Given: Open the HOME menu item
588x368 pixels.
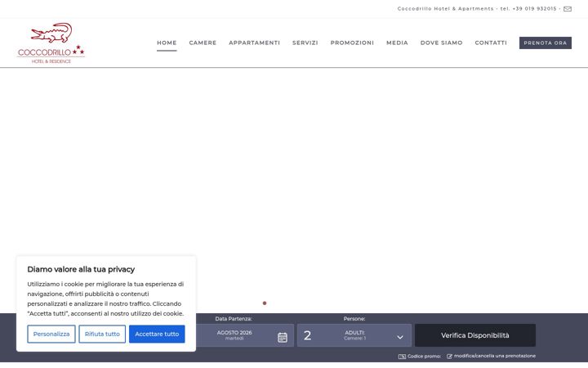Looking at the screenshot, I should point(167,43).
